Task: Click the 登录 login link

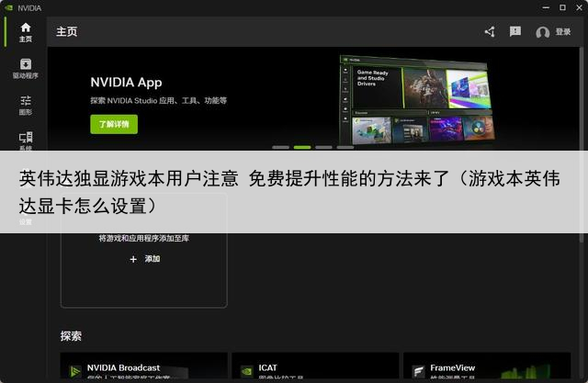Action: tap(562, 32)
